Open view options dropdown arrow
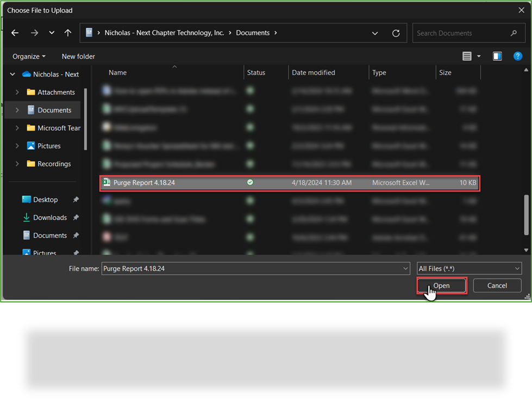The height and width of the screenshot is (402, 532). click(479, 57)
